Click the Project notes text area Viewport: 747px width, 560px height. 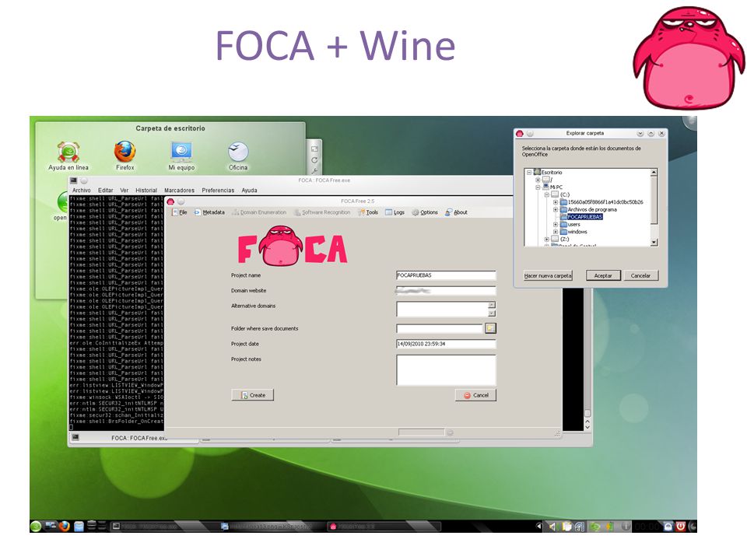[x=446, y=370]
